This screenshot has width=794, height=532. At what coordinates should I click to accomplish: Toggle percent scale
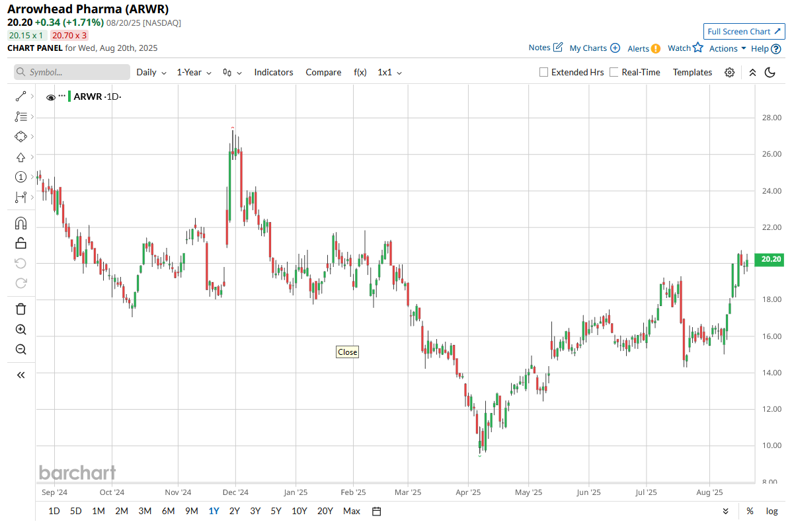[750, 511]
